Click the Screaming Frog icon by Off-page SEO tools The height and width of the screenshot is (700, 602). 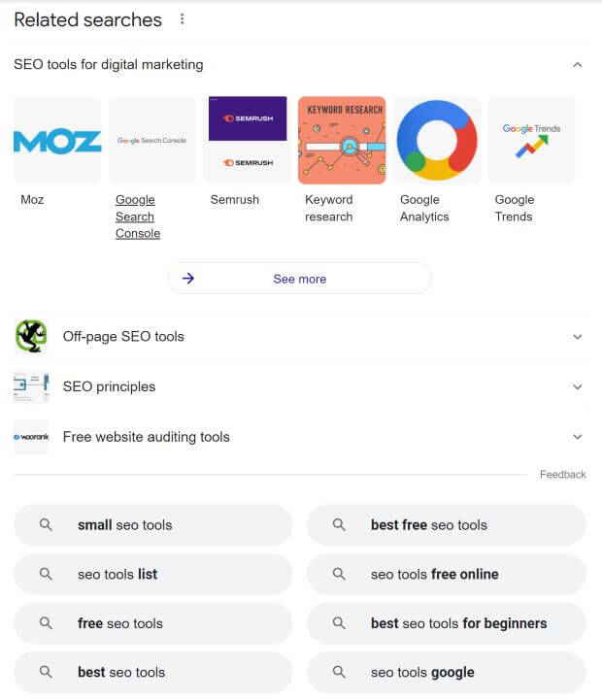(x=31, y=337)
